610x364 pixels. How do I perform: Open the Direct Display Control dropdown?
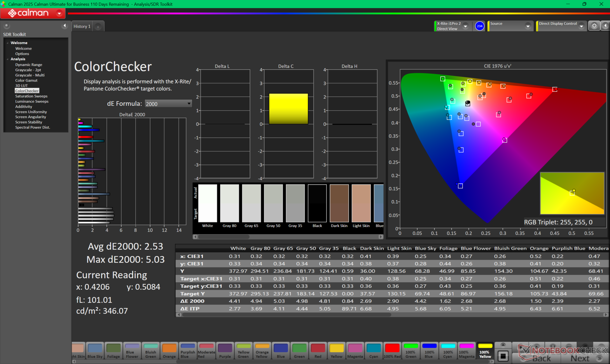pyautogui.click(x=581, y=26)
